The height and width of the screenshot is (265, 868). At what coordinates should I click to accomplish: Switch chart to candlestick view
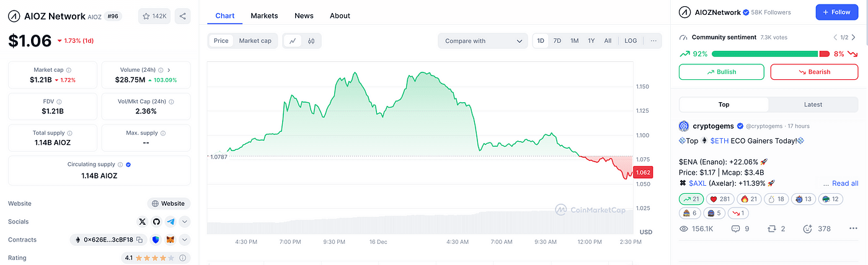click(311, 41)
